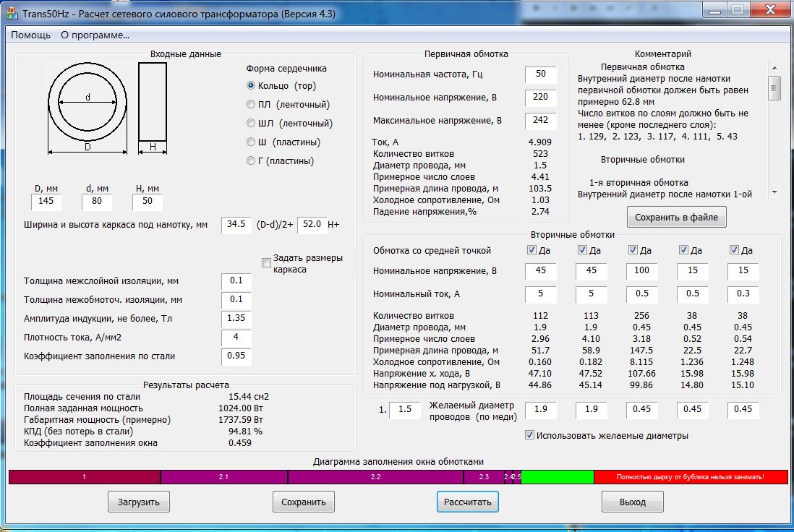Click primary Количество витков value 523
794x532 pixels.
click(x=540, y=154)
